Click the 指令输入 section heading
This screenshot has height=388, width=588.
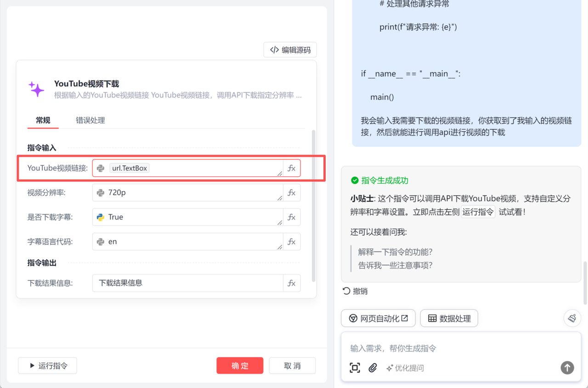point(42,148)
